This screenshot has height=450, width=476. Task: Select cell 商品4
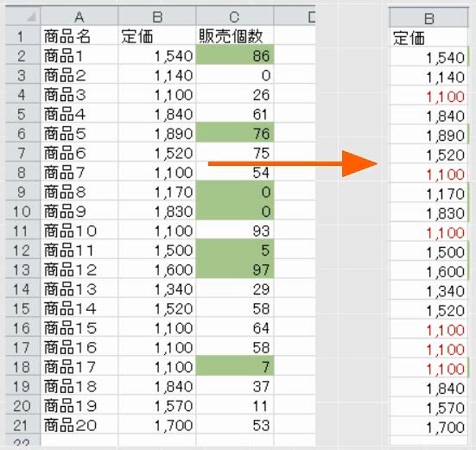[x=79, y=113]
